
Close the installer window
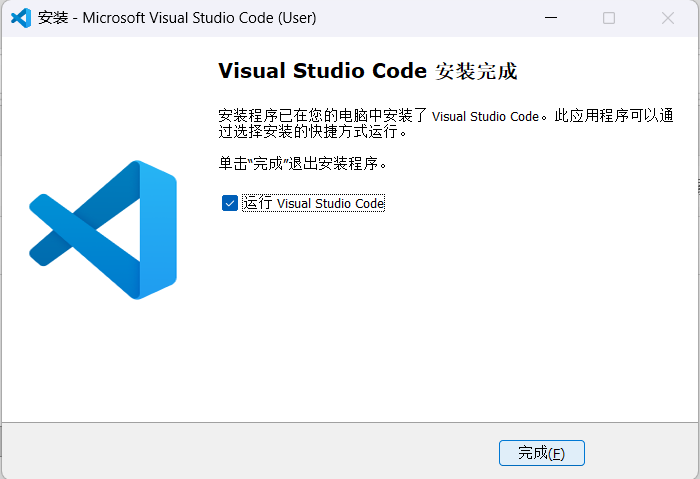click(x=668, y=18)
